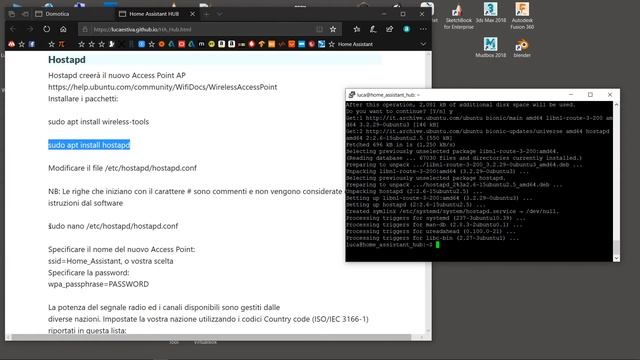
Task: Minimize the Edge browser window
Action: coord(384,14)
